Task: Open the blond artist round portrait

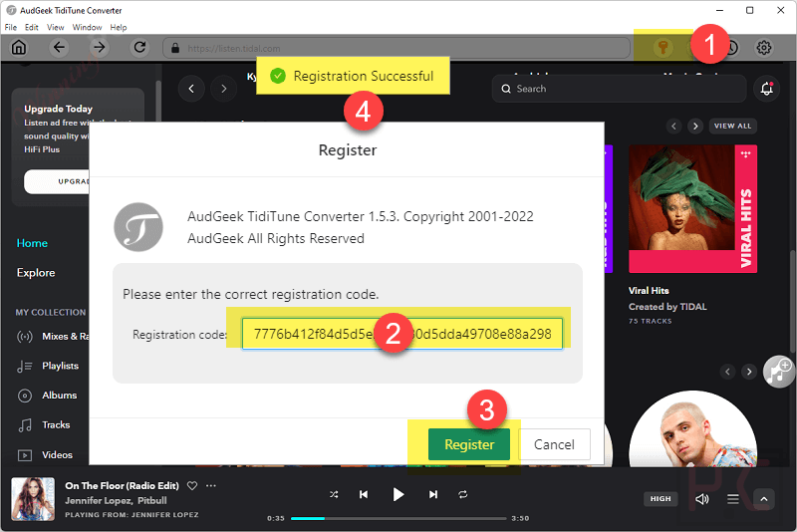Action: pos(692,428)
